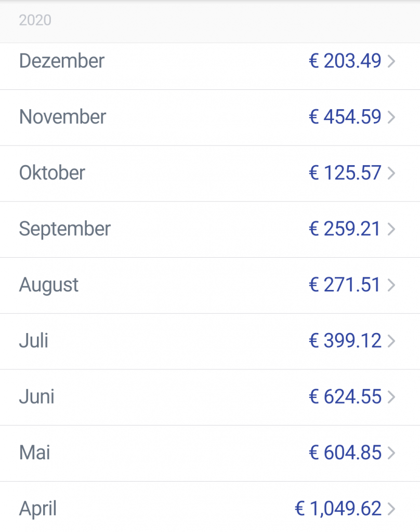Viewport: 420px width, 532px height.
Task: Tap the Juni month label
Action: pyautogui.click(x=37, y=396)
